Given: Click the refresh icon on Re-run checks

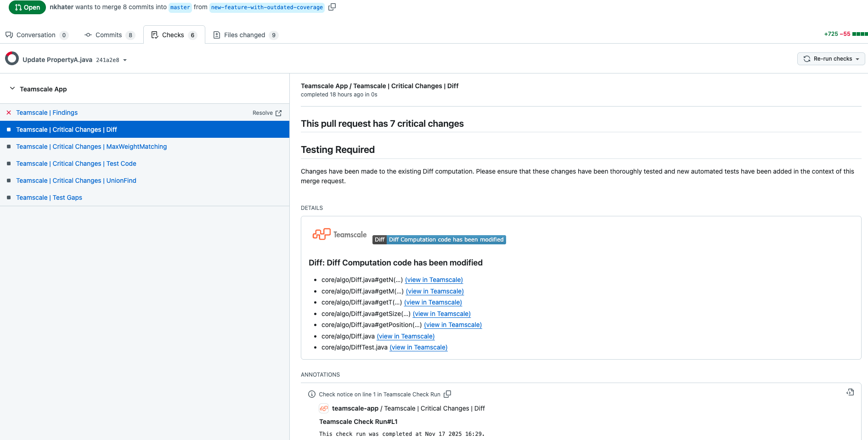Looking at the screenshot, I should coord(807,59).
